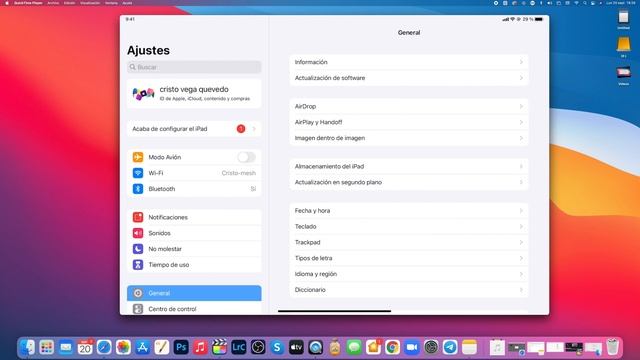Tap the Modo Avión airplane icon

tap(138, 157)
